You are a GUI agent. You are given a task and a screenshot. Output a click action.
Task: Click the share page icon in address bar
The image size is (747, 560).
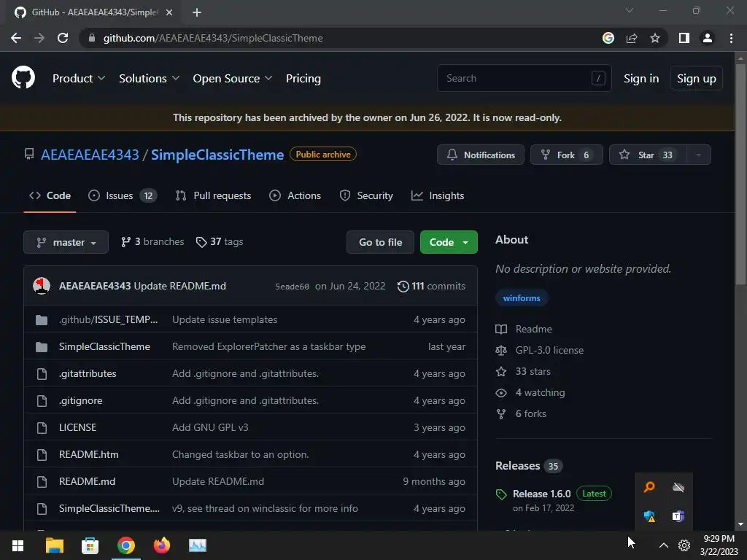[x=632, y=38]
